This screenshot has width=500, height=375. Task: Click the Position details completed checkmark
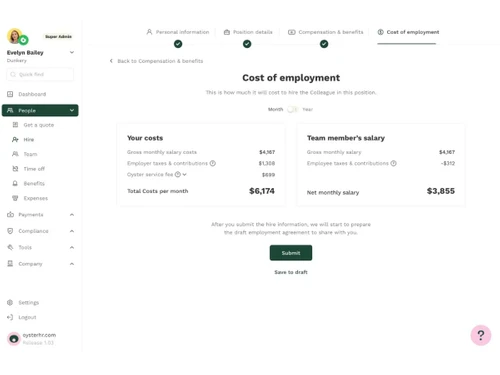click(247, 44)
